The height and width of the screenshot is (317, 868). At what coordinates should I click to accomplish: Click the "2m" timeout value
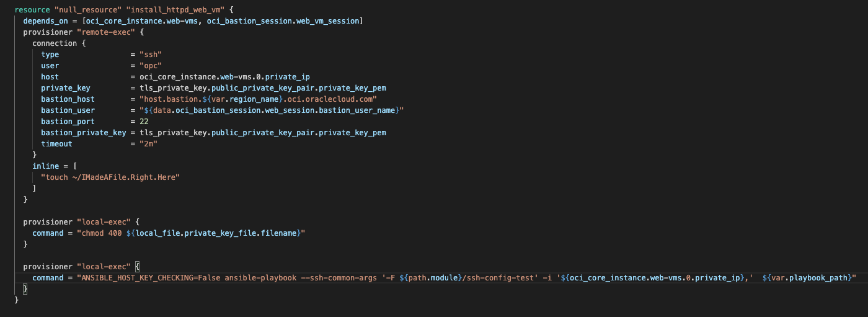click(149, 144)
